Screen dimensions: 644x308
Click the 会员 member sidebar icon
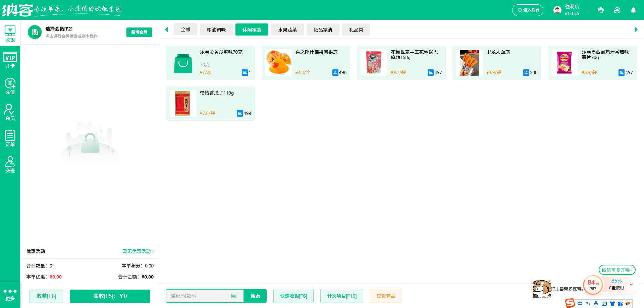point(10,112)
